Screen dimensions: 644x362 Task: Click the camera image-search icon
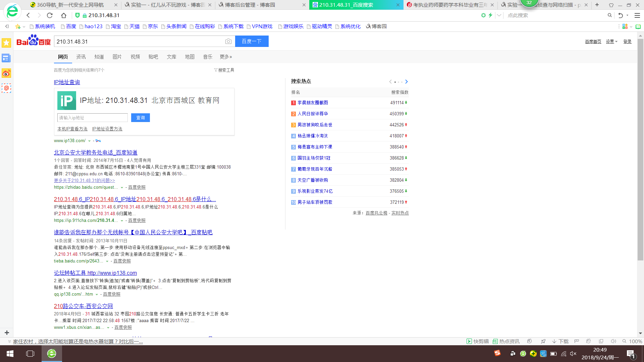pyautogui.click(x=228, y=41)
